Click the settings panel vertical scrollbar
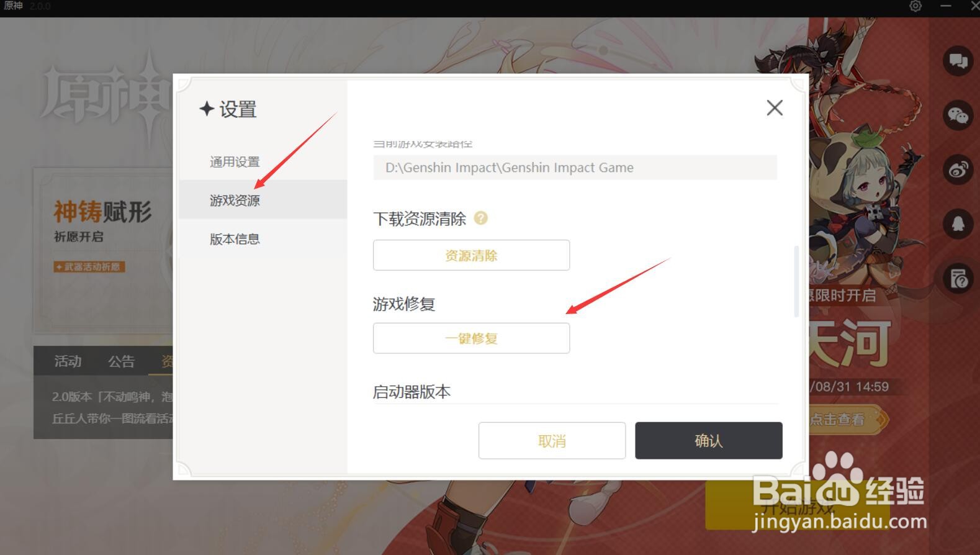The height and width of the screenshot is (555, 980). click(x=796, y=281)
